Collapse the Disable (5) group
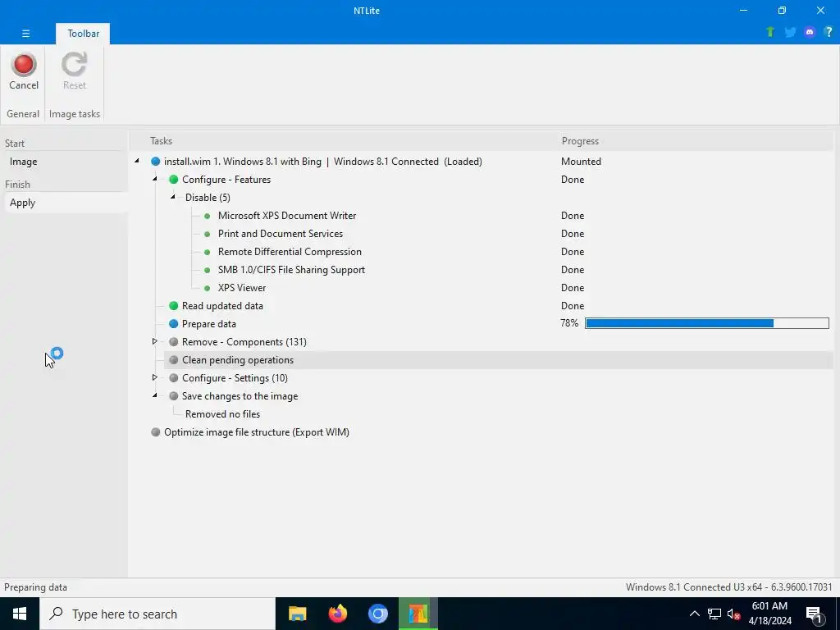The width and height of the screenshot is (840, 630). pos(173,197)
